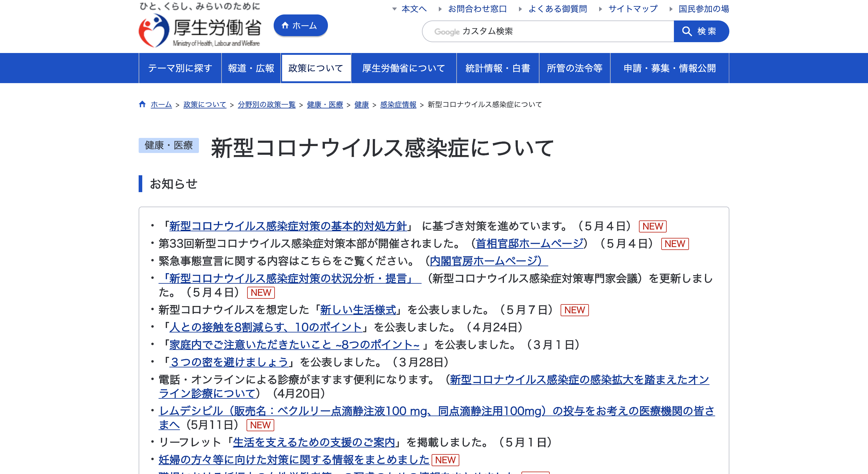Open the ３つの密を避けましょう link
Screen dimensions: 868x474
pos(229,362)
